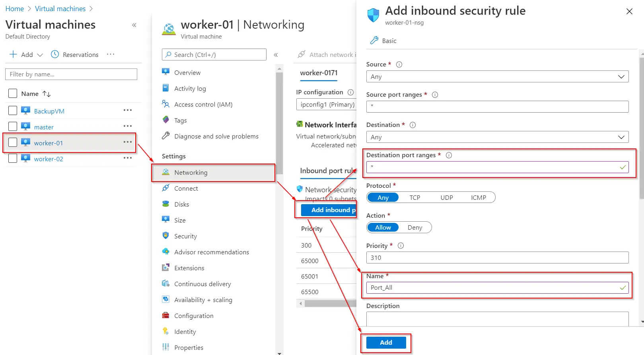
Task: Check the BackupVM checkbox
Action: (x=13, y=111)
